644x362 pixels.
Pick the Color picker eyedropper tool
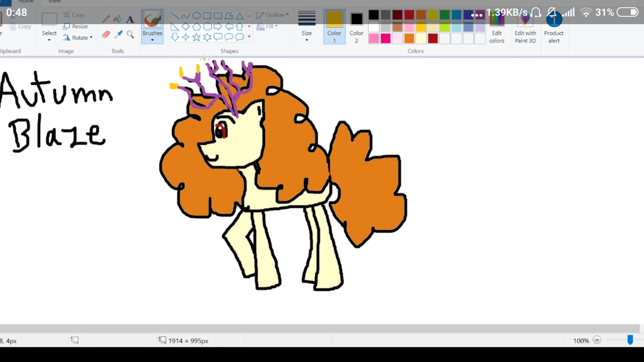pos(118,34)
